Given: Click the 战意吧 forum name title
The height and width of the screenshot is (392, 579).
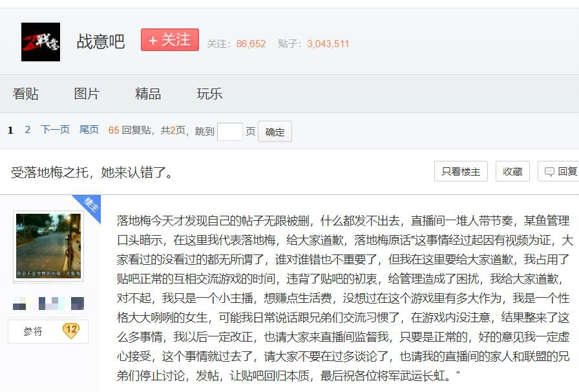Looking at the screenshot, I should (100, 41).
